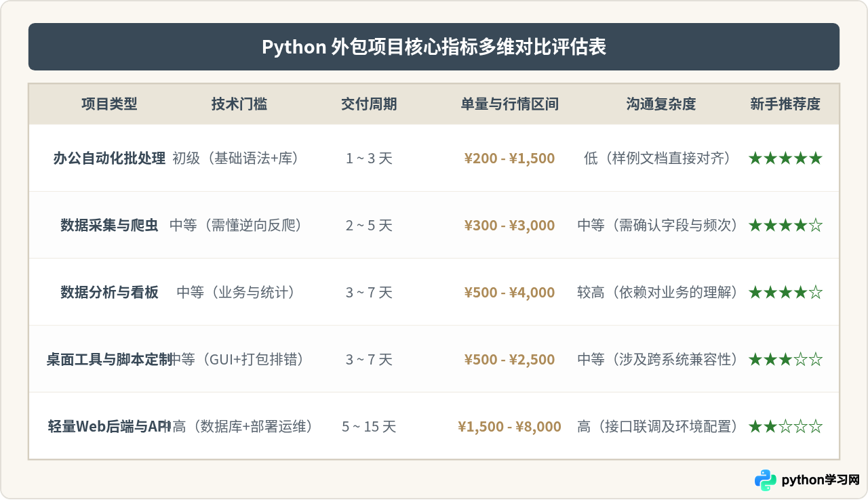Click the python学习网 brand text
The width and height of the screenshot is (868, 500).
pos(821,480)
